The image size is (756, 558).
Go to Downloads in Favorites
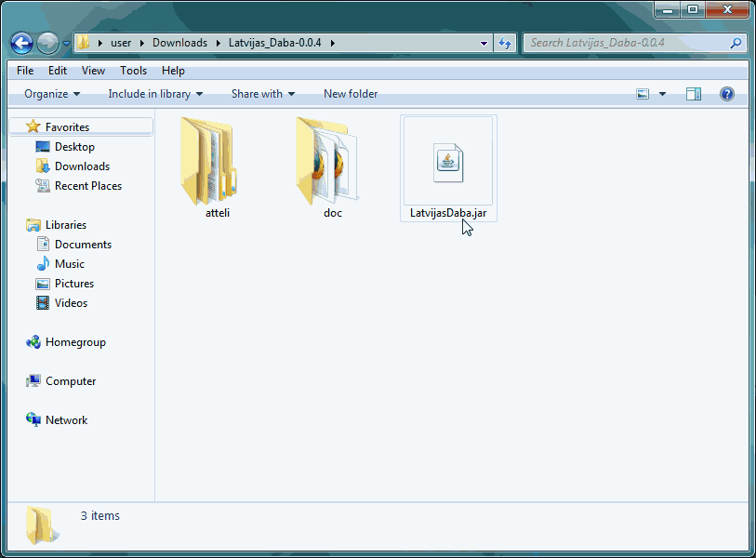83,166
